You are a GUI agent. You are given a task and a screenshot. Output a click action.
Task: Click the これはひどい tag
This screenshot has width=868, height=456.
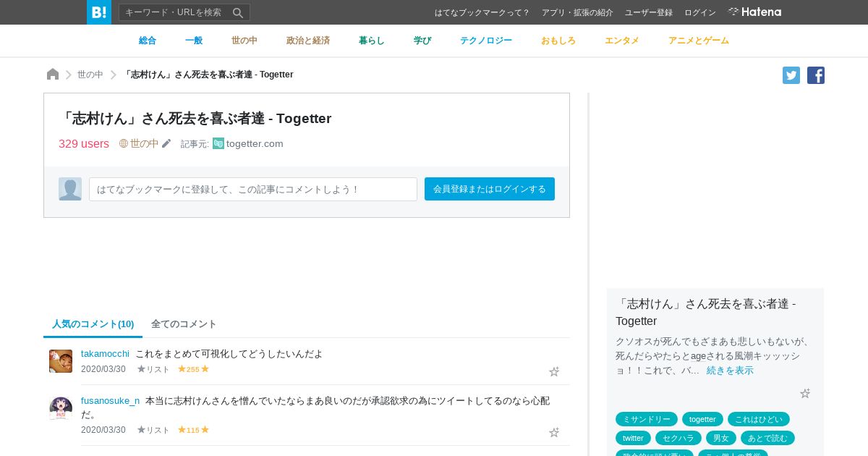pos(759,419)
